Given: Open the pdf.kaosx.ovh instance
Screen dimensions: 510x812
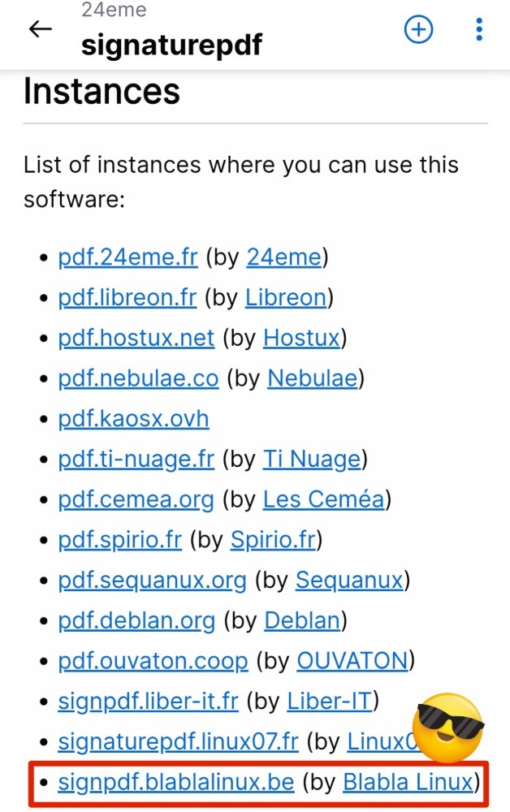Looking at the screenshot, I should (x=133, y=419).
